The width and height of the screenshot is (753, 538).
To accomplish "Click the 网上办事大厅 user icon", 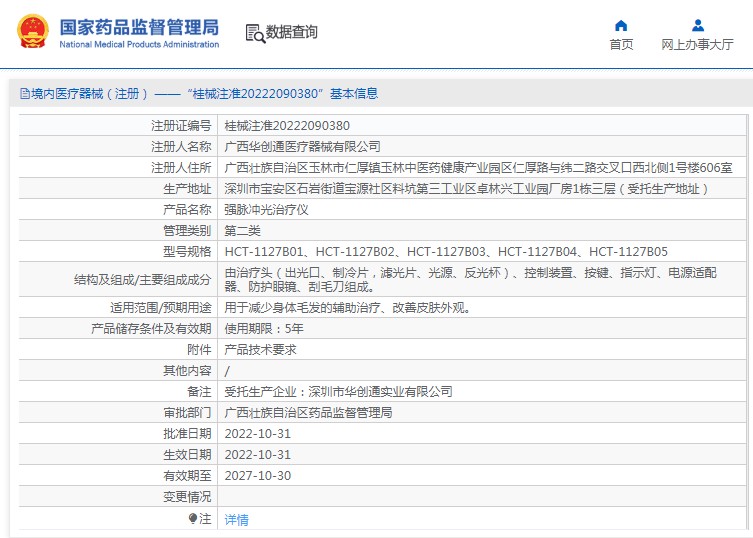I will tap(698, 25).
